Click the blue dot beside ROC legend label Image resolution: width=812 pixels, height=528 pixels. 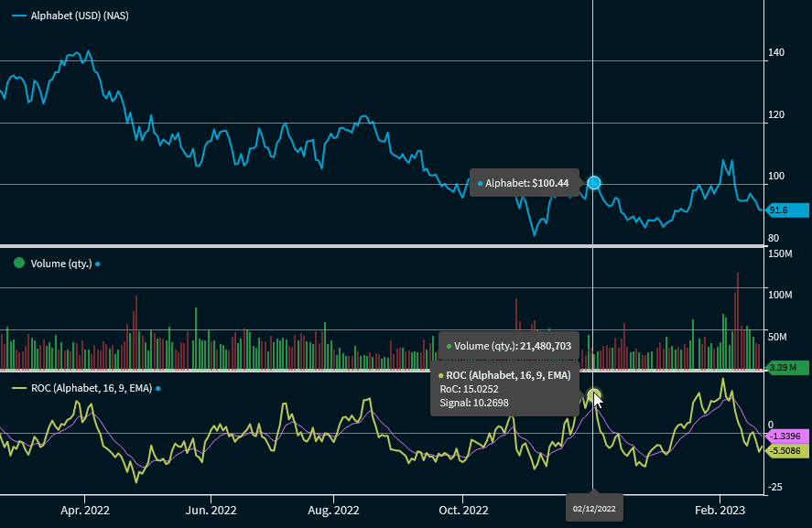point(157,388)
